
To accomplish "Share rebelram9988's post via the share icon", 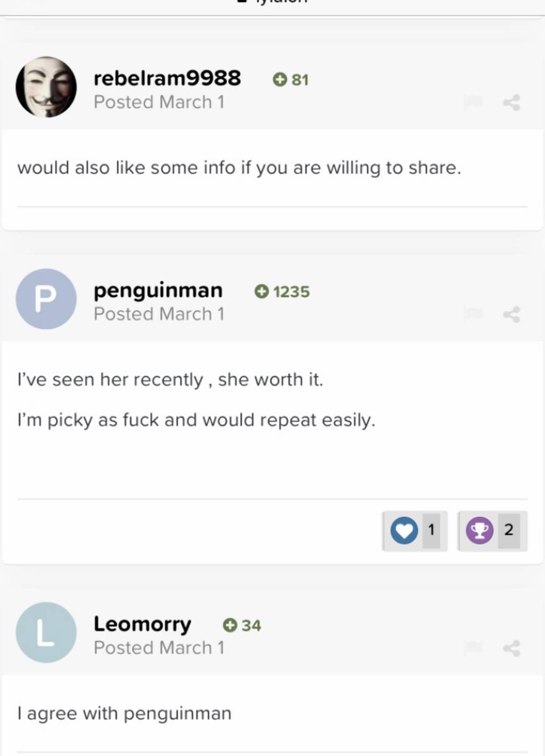I will 511,102.
